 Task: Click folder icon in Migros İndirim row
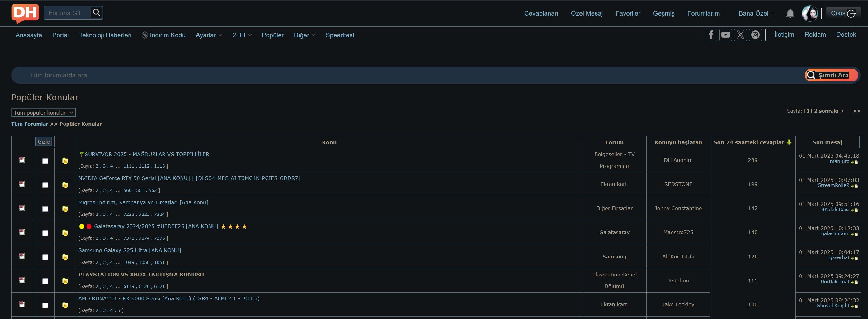65,209
